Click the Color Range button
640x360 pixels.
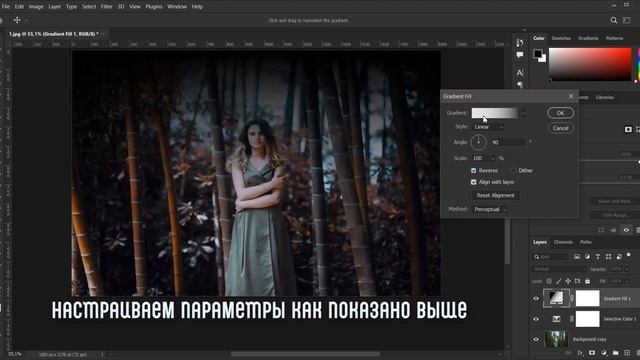click(615, 215)
